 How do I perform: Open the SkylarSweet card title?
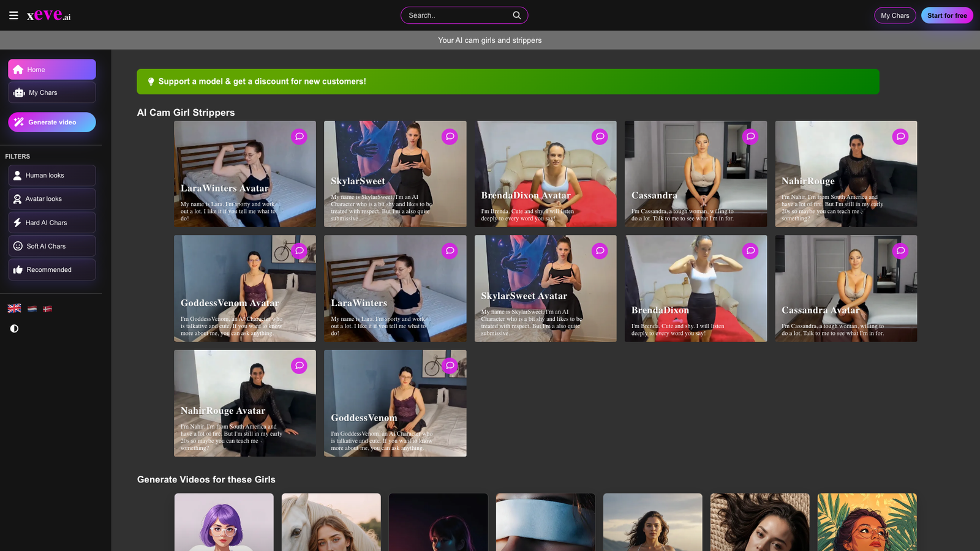pyautogui.click(x=358, y=181)
